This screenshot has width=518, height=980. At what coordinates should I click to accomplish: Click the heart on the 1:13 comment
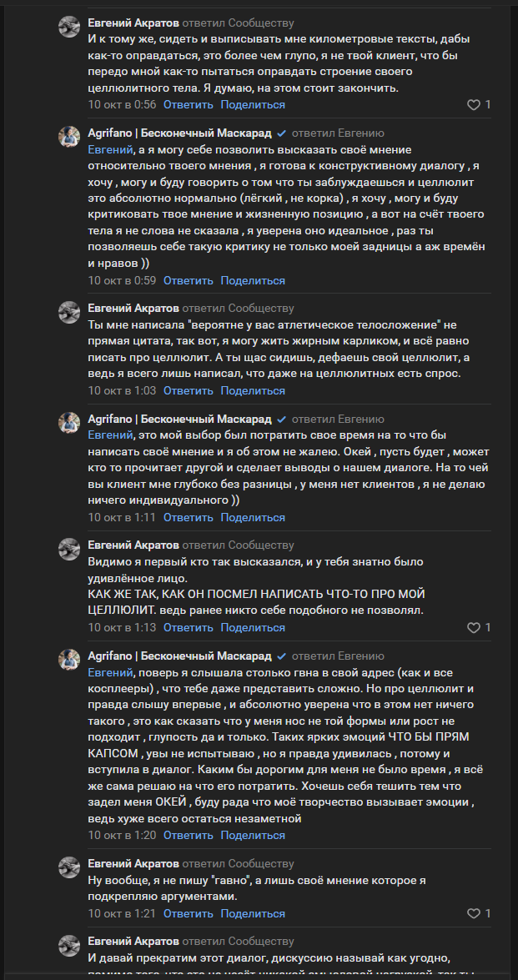click(x=473, y=627)
